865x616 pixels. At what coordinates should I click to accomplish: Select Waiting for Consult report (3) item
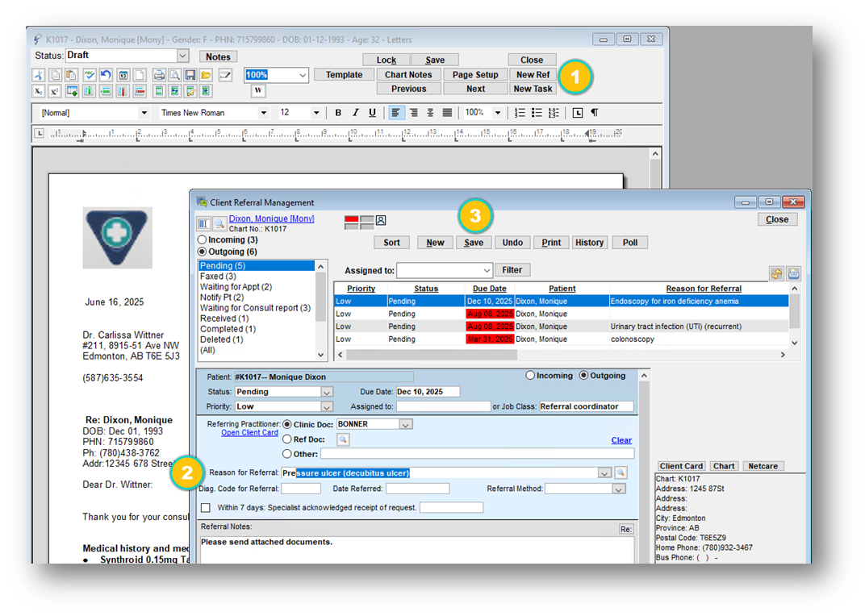[x=255, y=308]
